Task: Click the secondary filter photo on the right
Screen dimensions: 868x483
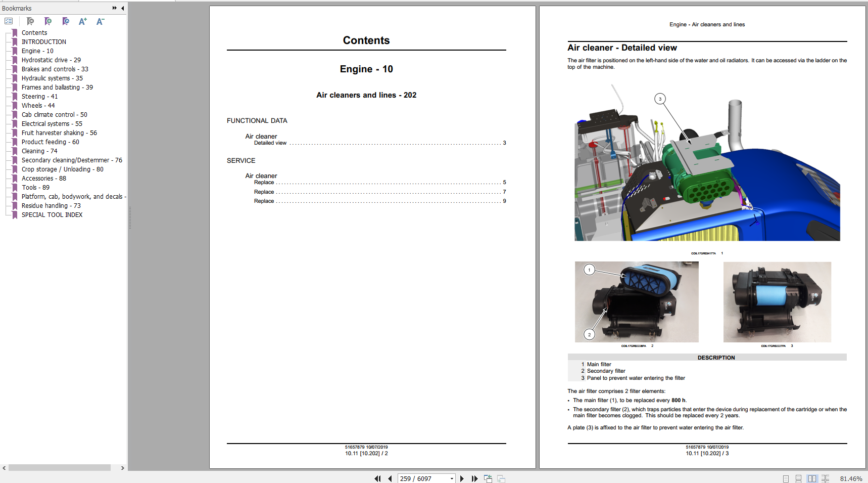Action: [x=777, y=302]
